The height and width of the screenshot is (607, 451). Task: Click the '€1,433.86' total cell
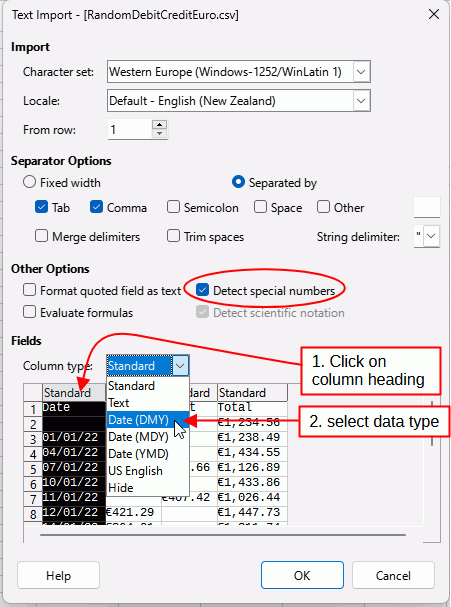coord(252,483)
